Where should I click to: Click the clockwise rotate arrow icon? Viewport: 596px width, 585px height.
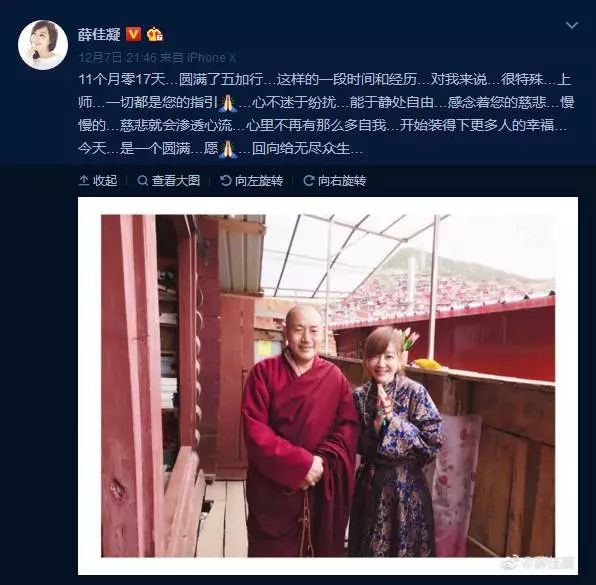pyautogui.click(x=309, y=181)
